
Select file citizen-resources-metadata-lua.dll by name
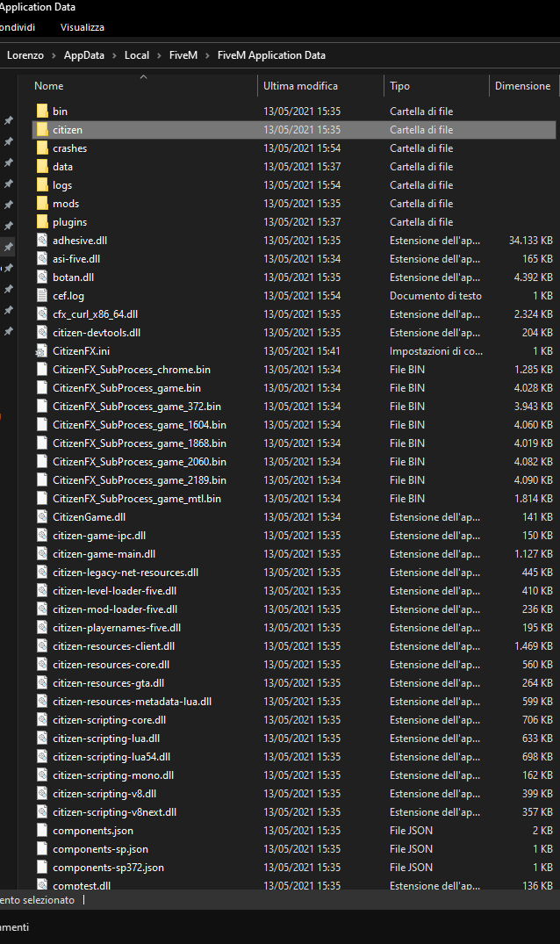tap(133, 702)
